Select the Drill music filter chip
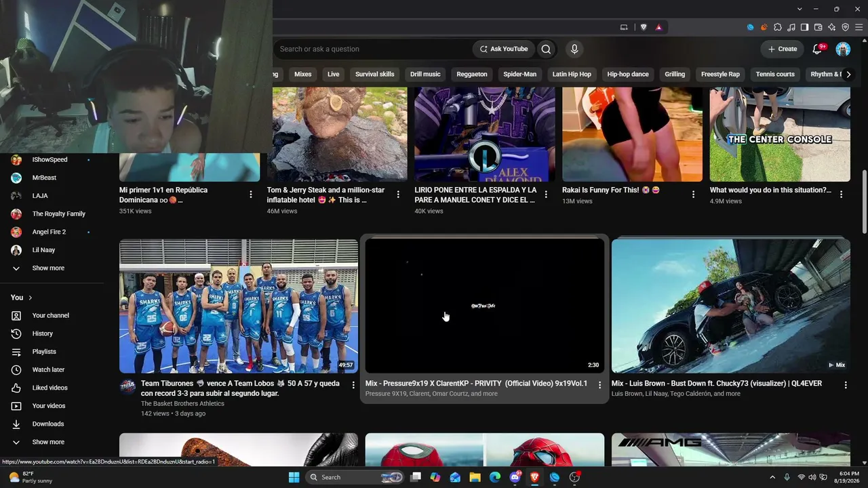This screenshot has height=488, width=868. [x=425, y=75]
